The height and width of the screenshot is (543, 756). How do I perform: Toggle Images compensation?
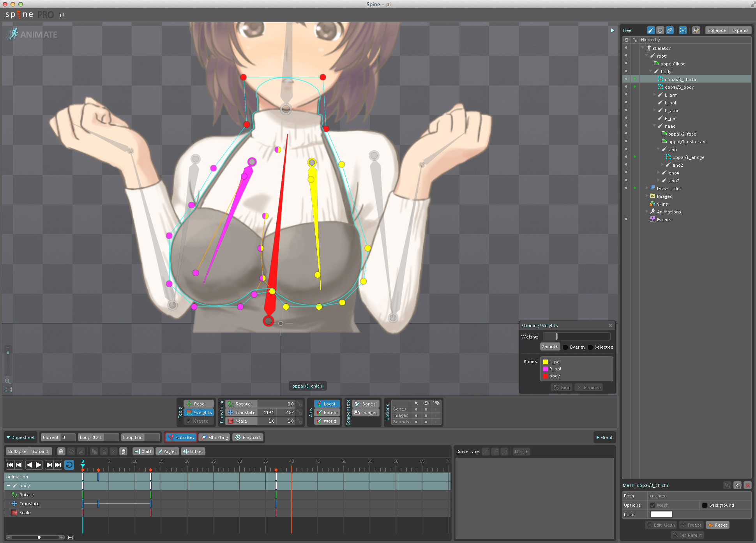point(366,413)
